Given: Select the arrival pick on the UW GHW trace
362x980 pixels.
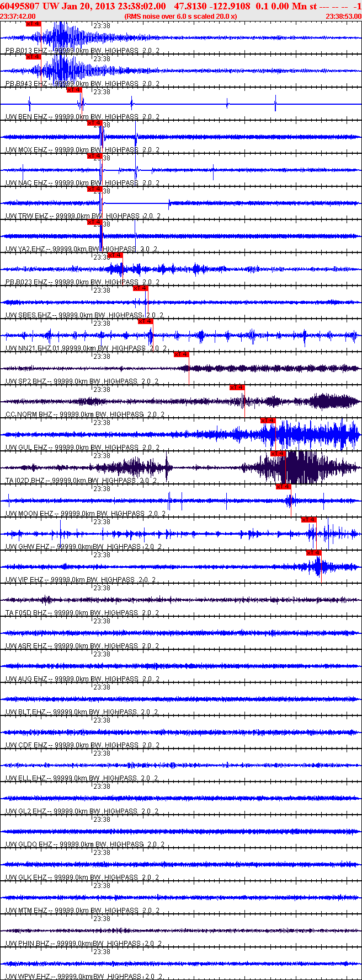Looking at the screenshot, I should tap(309, 520).
